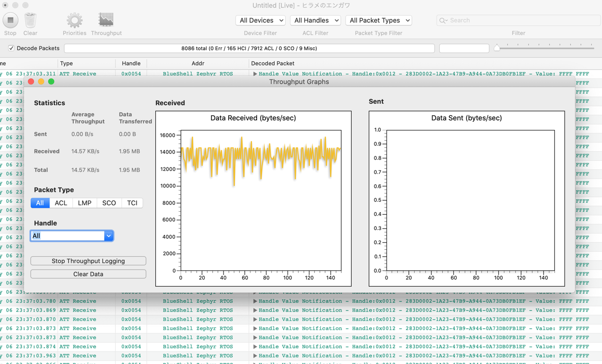Click the Stop capture toolbar icon
The image size is (602, 364).
click(10, 20)
